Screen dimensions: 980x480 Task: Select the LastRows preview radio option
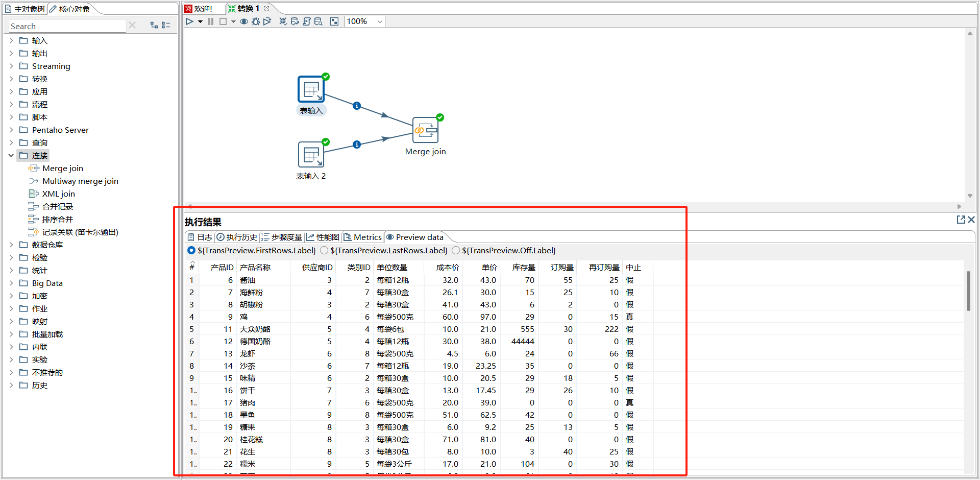point(324,250)
